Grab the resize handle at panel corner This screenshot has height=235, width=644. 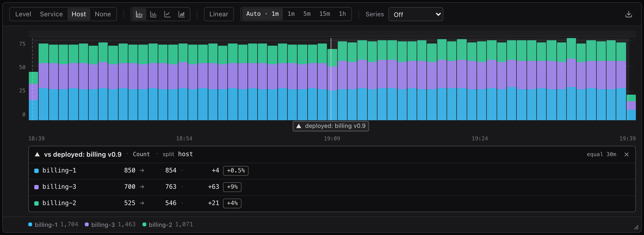click(x=636, y=227)
